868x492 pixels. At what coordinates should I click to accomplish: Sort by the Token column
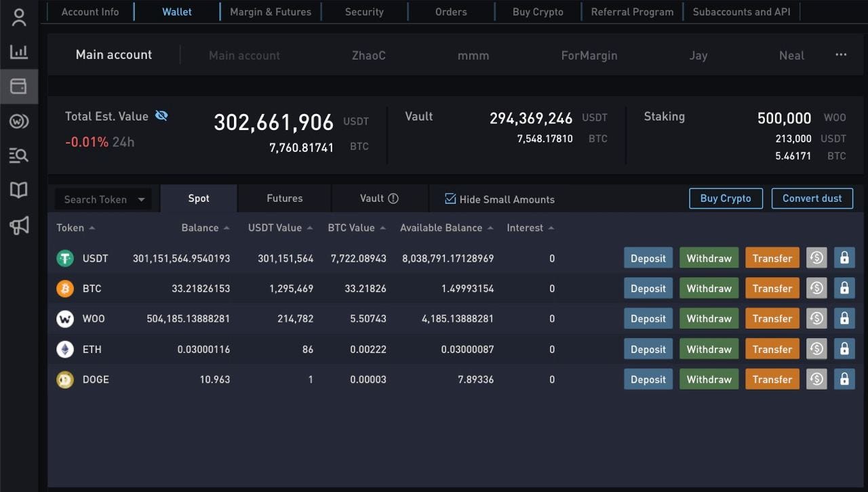75,228
